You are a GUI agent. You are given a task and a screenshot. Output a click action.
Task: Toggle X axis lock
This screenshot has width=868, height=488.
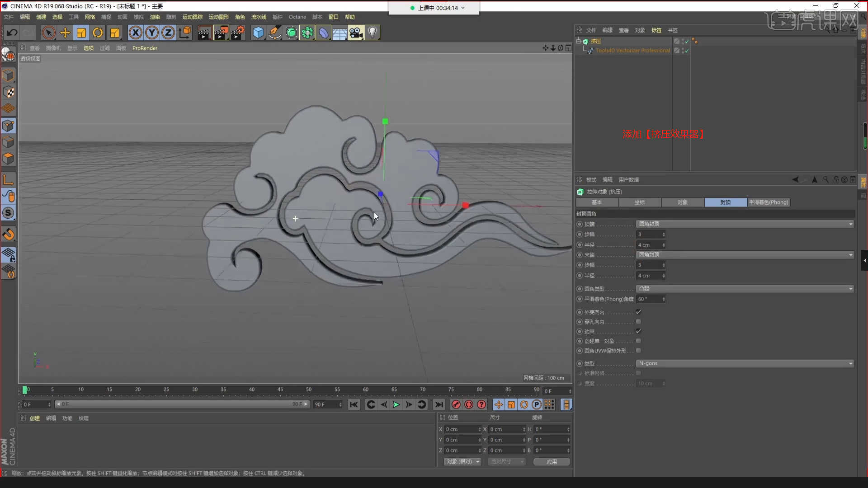[x=135, y=33]
